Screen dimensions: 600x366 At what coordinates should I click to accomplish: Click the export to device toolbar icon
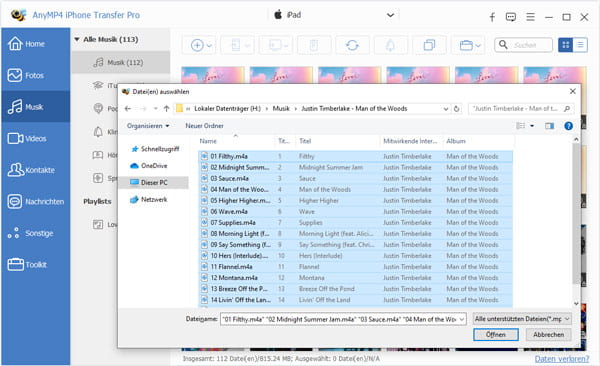[237, 45]
